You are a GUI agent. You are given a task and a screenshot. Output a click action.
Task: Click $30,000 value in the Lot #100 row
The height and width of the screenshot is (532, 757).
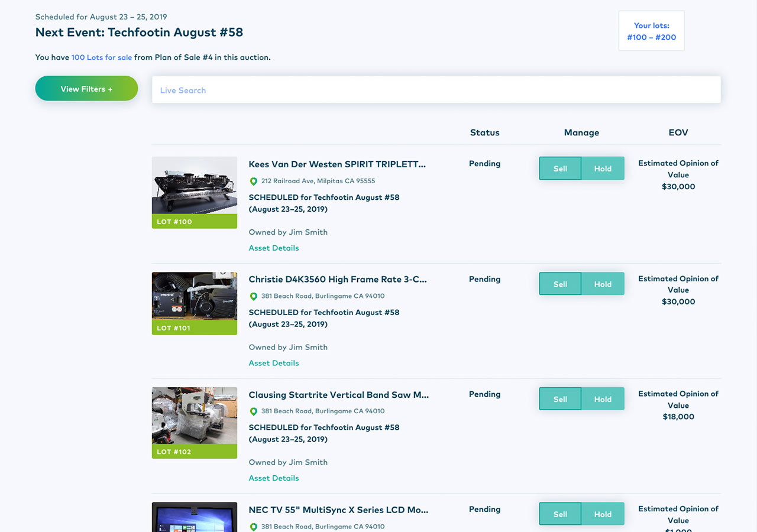(x=678, y=187)
